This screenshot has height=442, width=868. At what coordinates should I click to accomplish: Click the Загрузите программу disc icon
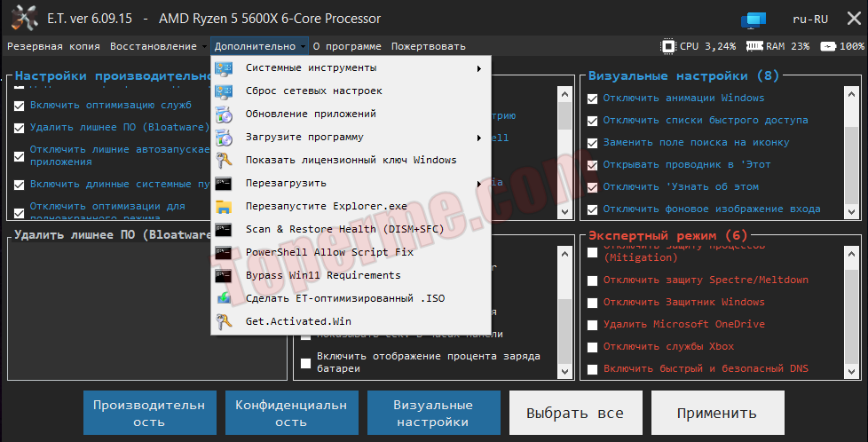(224, 138)
